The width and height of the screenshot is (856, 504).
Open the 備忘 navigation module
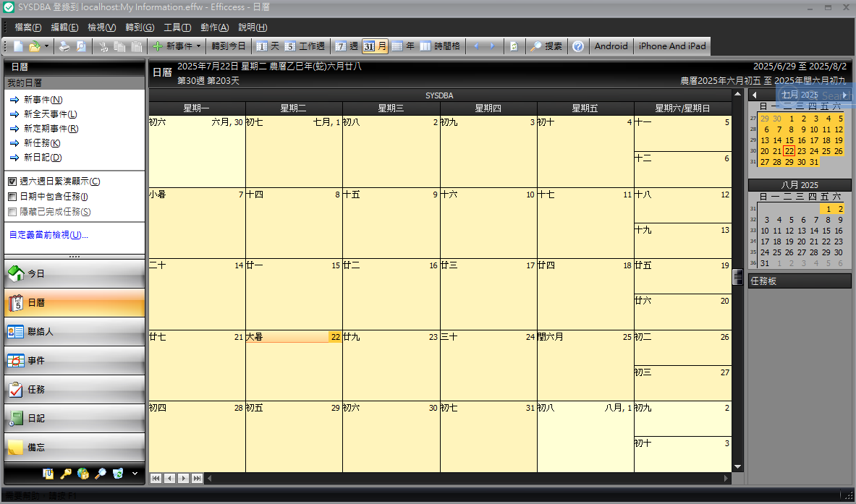click(75, 448)
